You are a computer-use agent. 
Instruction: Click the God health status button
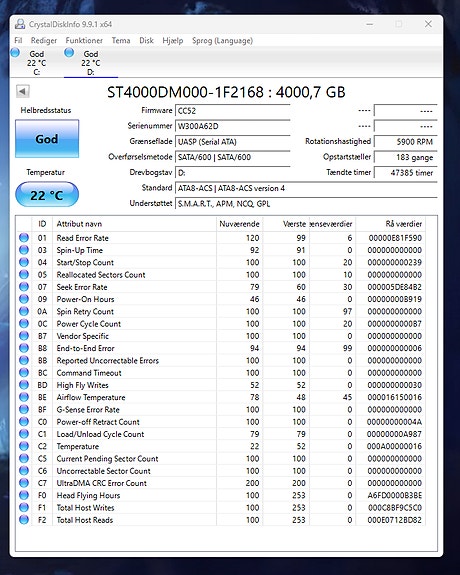[x=47, y=139]
